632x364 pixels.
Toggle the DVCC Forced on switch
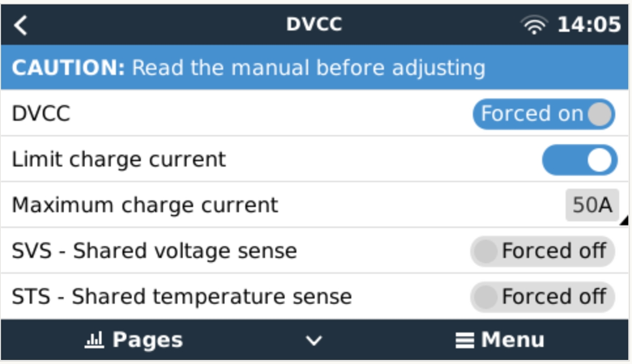click(544, 114)
